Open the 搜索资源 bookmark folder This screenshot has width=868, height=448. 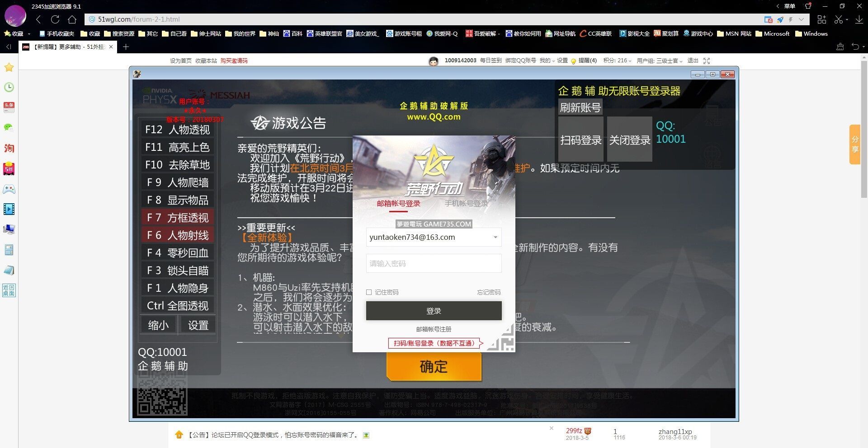[x=119, y=34]
